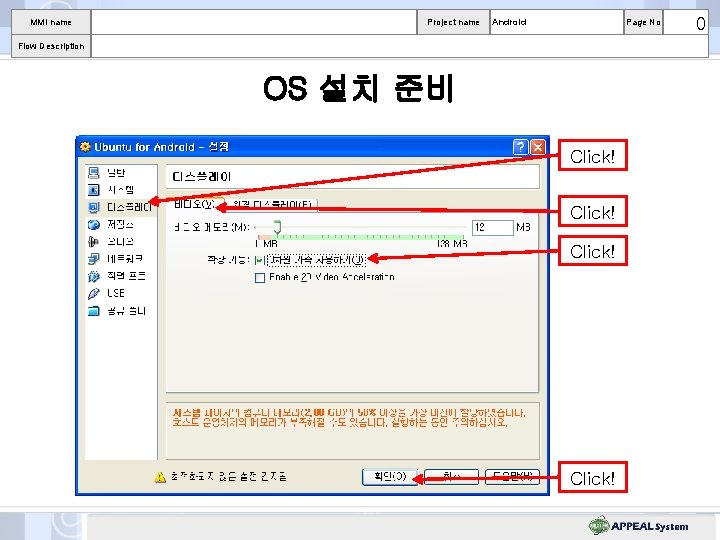Click the page number value 0
Image resolution: width=720 pixels, height=540 pixels.
pos(700,23)
